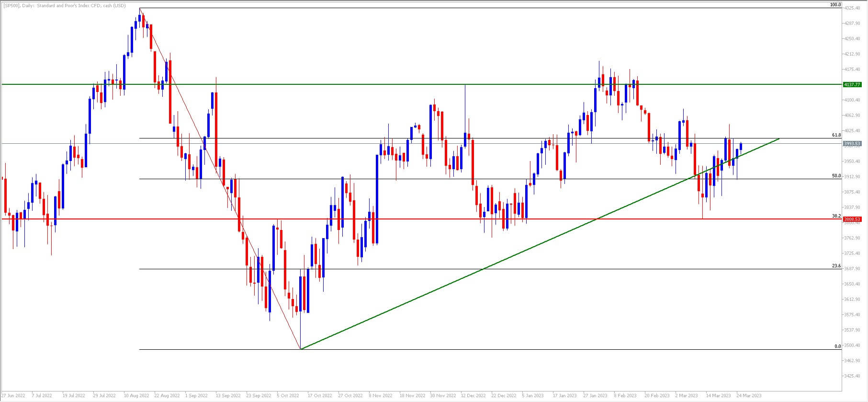Click the 12 Dec 2022 date label

tap(473, 396)
